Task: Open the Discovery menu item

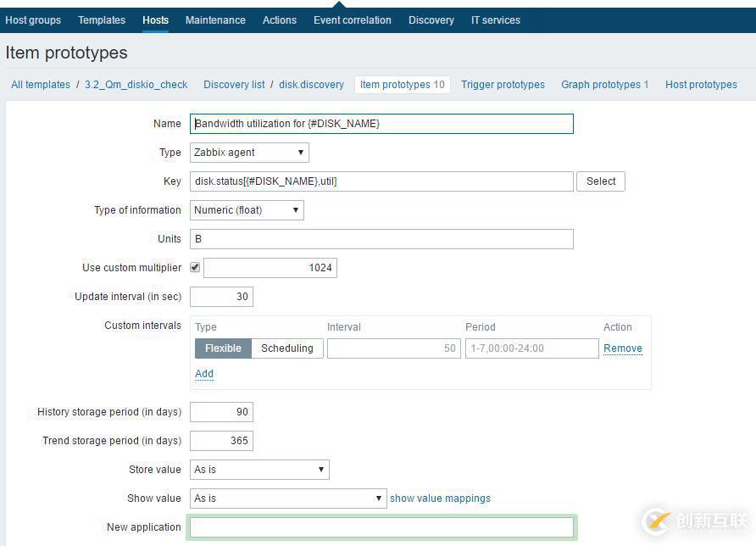Action: point(431,20)
